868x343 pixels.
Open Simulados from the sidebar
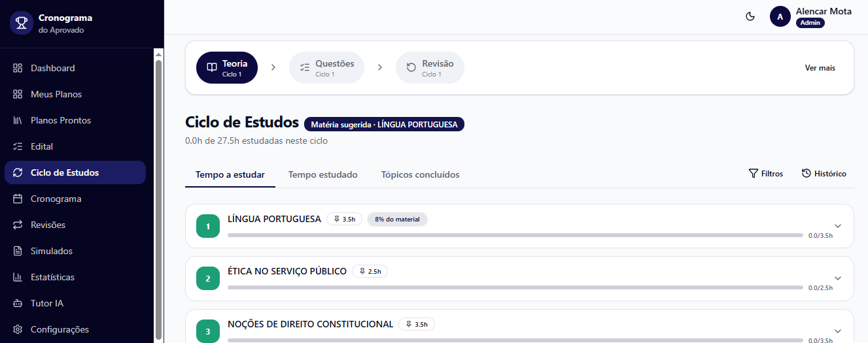pos(75,251)
